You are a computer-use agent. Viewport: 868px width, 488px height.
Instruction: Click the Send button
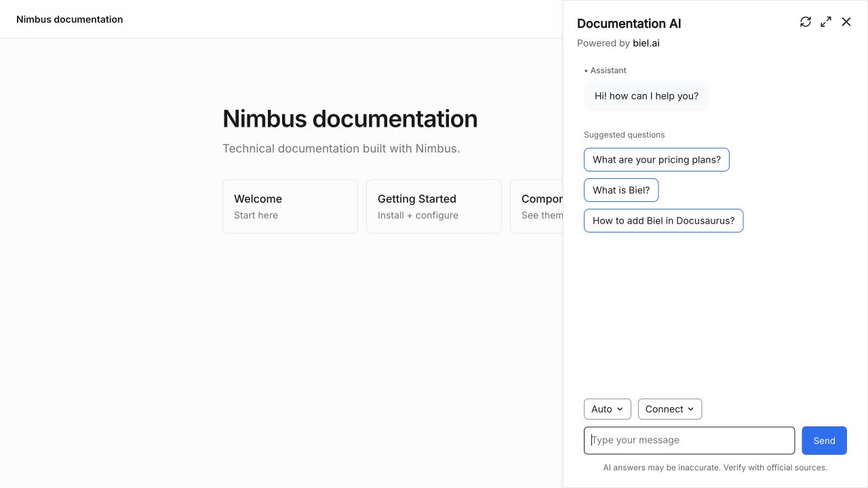[x=824, y=441]
